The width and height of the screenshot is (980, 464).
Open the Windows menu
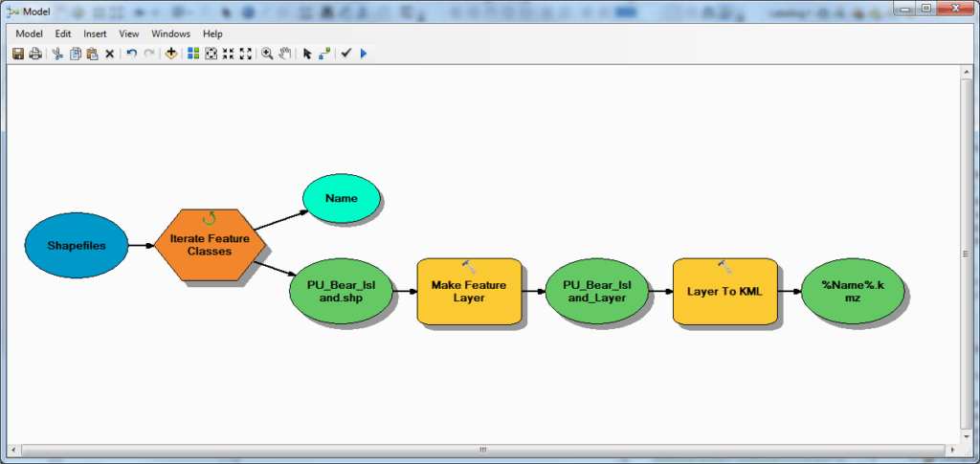point(171,33)
